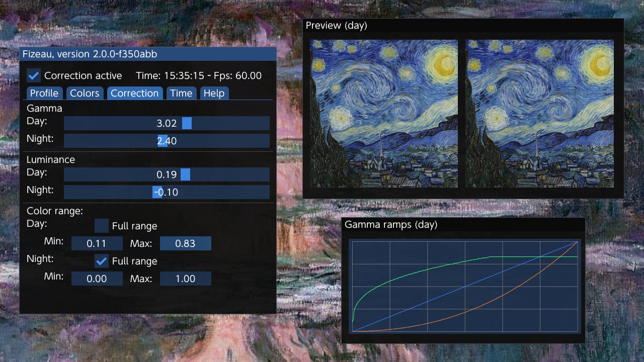This screenshot has width=644, height=362.
Task: Open the Profile tab
Action: pyautogui.click(x=44, y=93)
